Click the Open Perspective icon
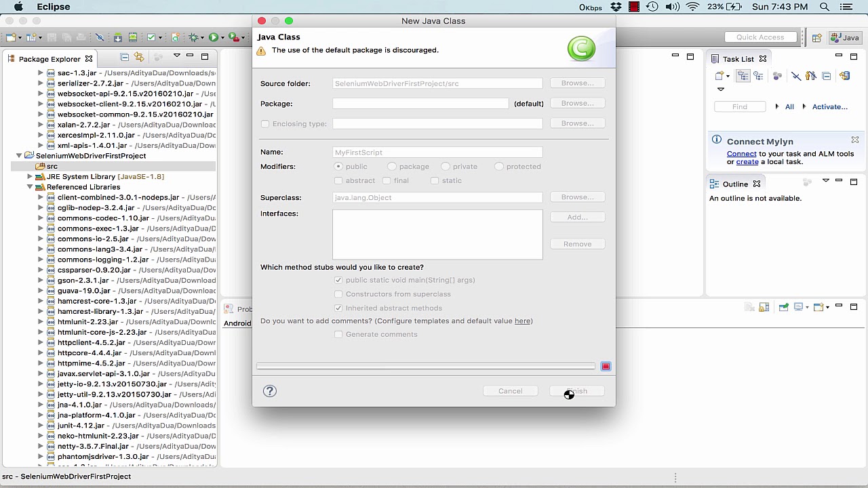 tap(817, 38)
